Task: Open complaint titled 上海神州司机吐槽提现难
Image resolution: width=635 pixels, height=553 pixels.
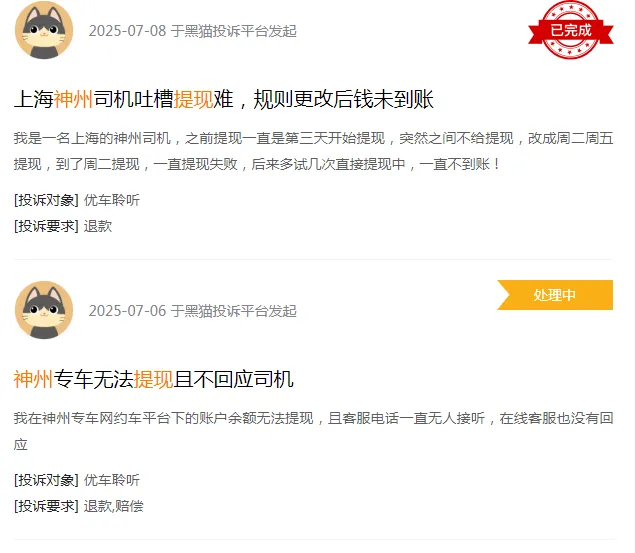Action: (x=224, y=99)
